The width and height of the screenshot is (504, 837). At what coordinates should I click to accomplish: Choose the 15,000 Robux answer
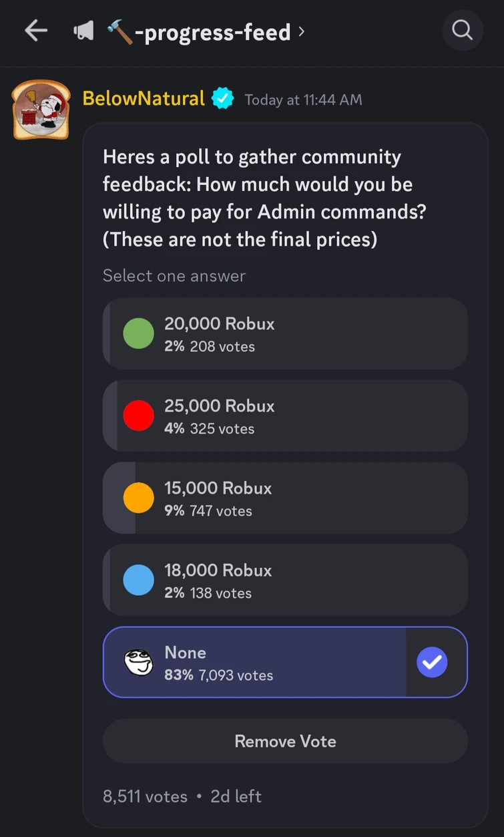[x=285, y=498]
